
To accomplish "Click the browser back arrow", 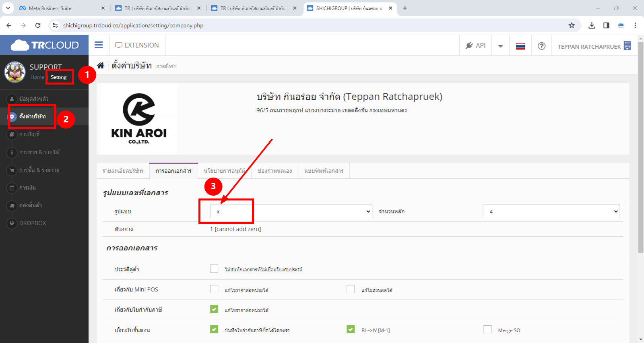I will 9,25.
